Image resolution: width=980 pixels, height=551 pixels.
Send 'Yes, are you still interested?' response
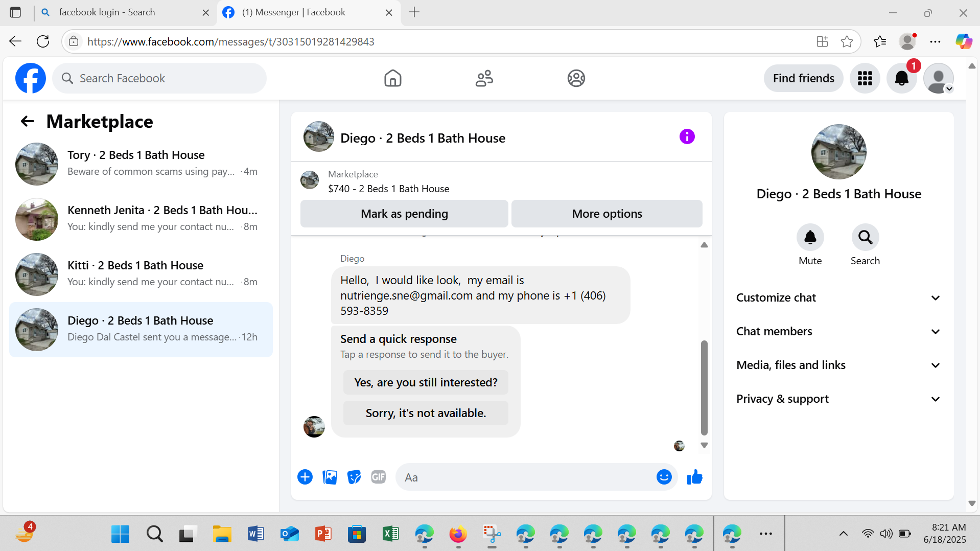coord(426,382)
